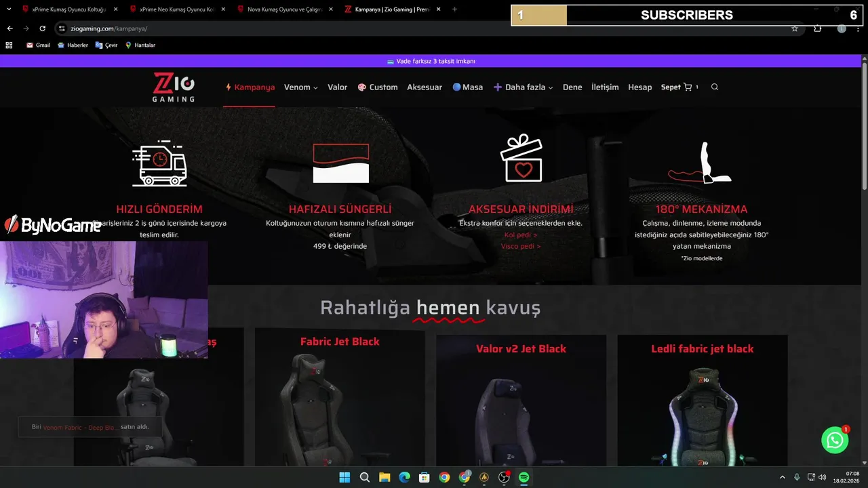
Task: Launch Microsoft Edge from the taskbar
Action: [404, 477]
